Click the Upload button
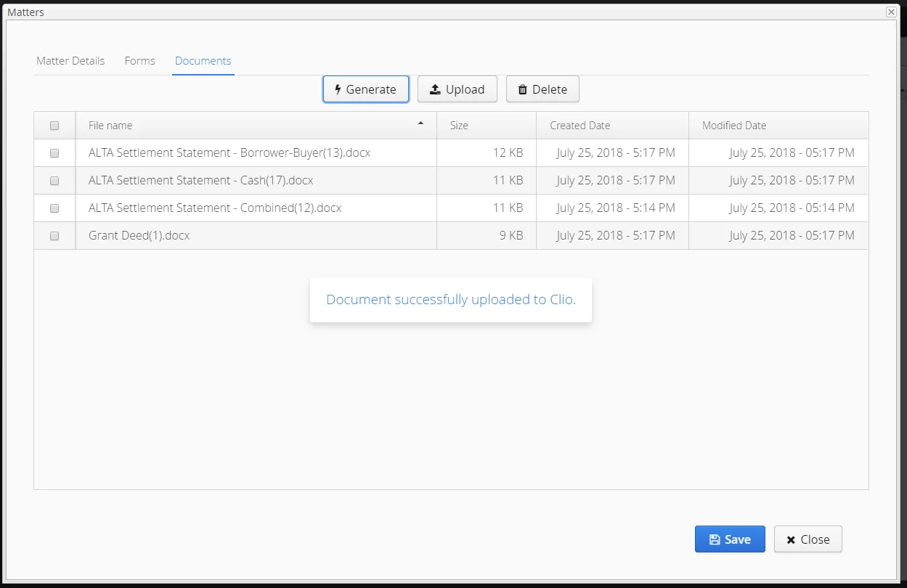 [457, 89]
